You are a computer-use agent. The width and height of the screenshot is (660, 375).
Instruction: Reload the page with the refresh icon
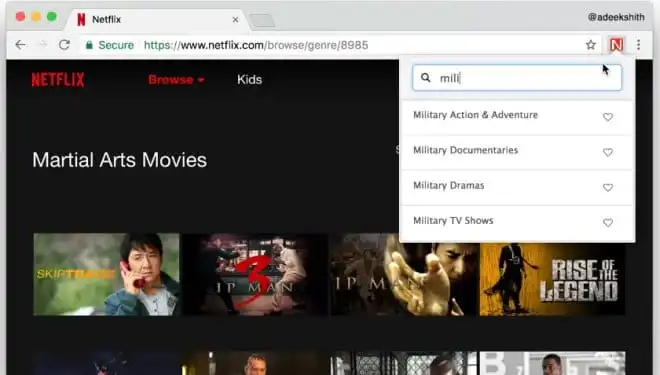point(64,45)
